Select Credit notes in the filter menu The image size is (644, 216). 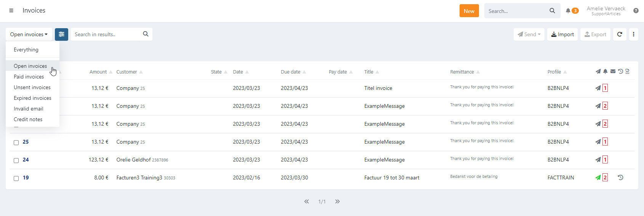(x=28, y=119)
